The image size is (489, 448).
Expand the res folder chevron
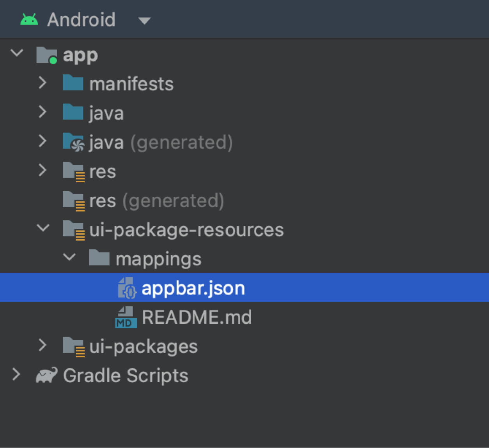pyautogui.click(x=43, y=170)
